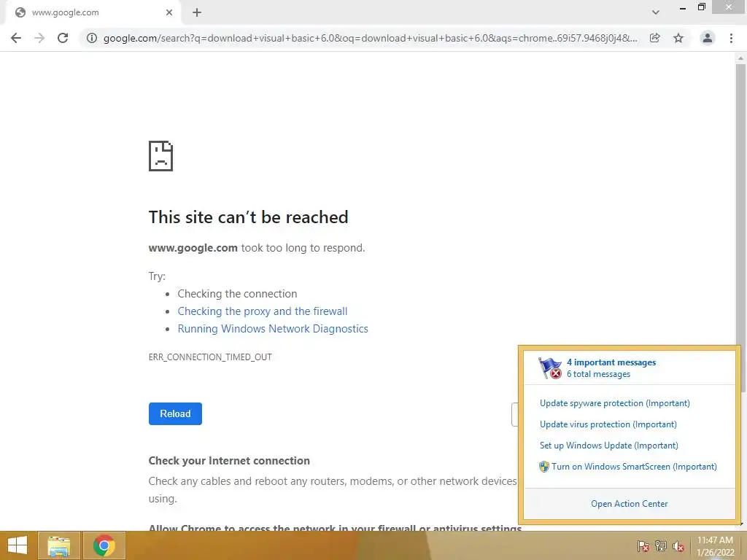Click the sad page error icon
747x560 pixels.
point(160,156)
